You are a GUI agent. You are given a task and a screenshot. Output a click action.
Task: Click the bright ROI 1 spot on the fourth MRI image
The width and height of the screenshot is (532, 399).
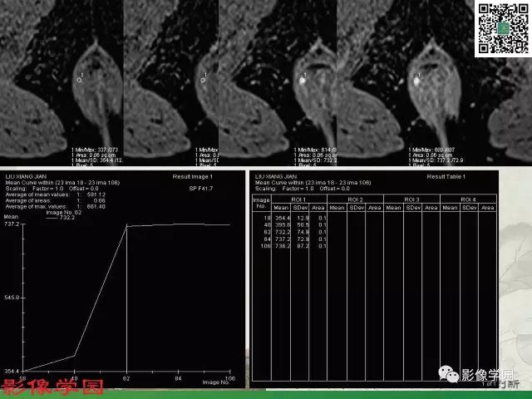click(x=416, y=81)
